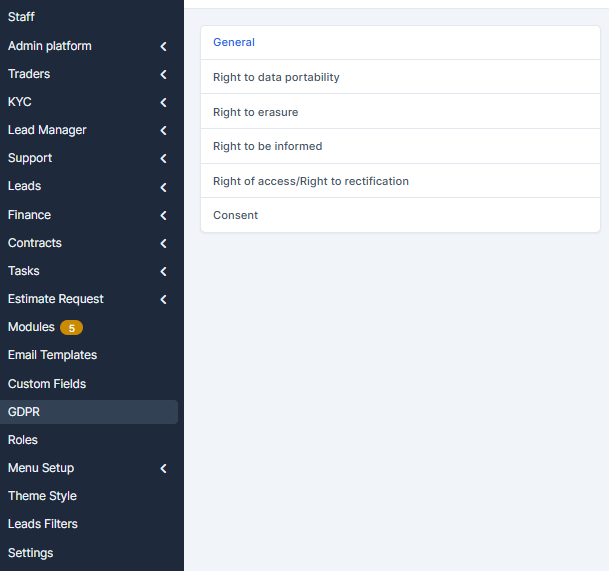Open Email Templates in the sidebar
Screen dimensions: 609x571
(52, 355)
